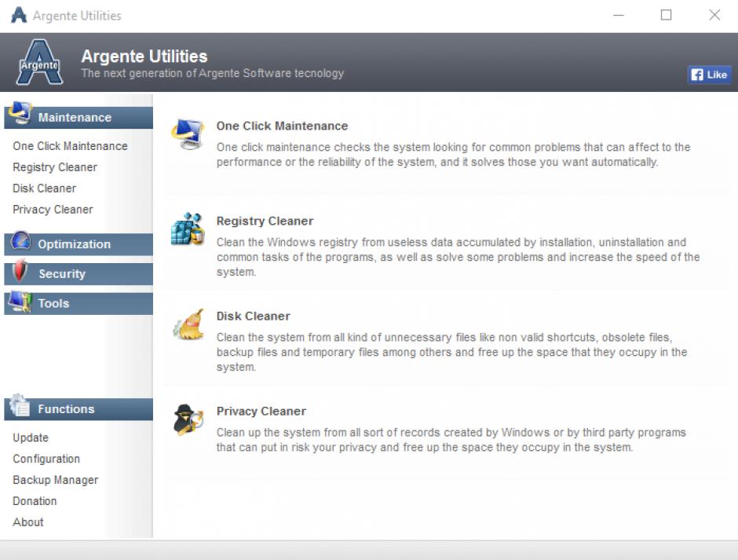Screen dimensions: 738x560
Task: Click the Facebook Like button
Action: pos(709,75)
